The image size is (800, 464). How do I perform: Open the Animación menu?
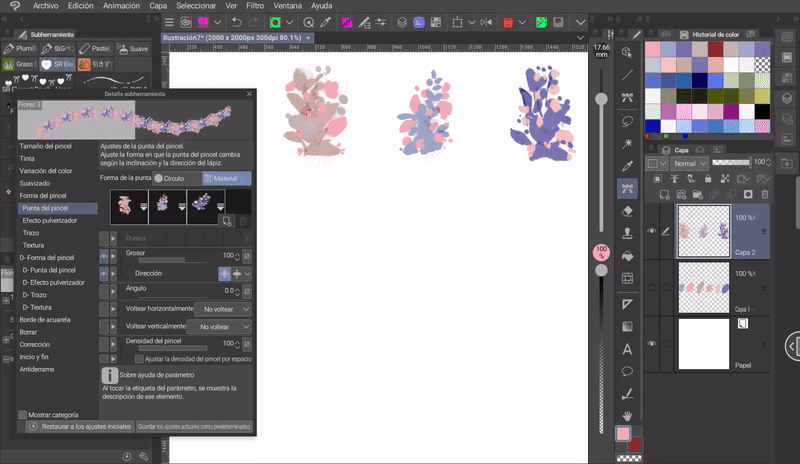click(121, 5)
